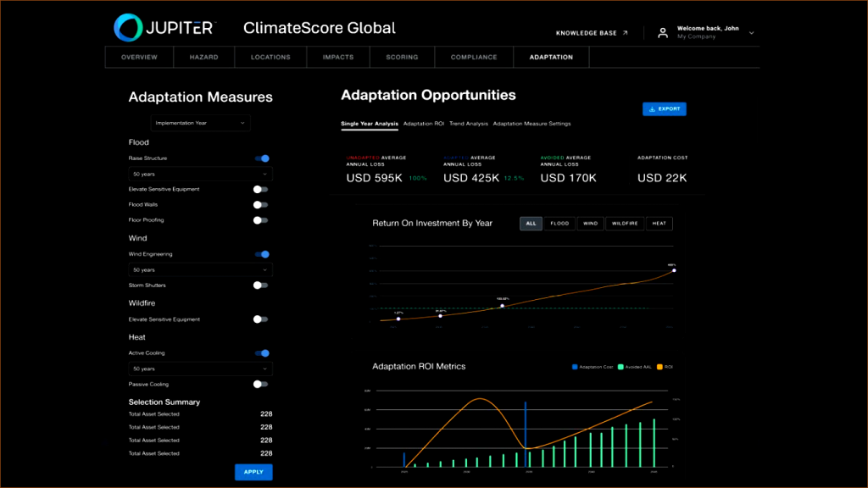Click the download icon in Export button

tap(652, 109)
